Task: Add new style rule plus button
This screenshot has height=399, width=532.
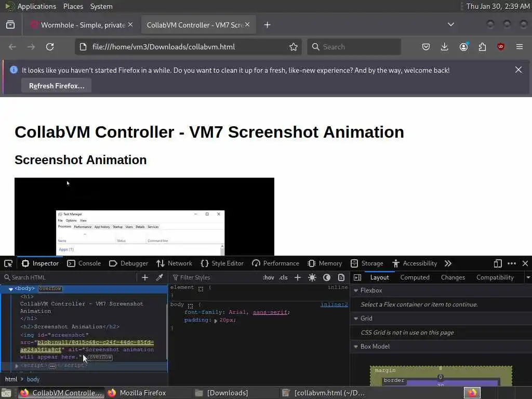Action: coord(298,277)
